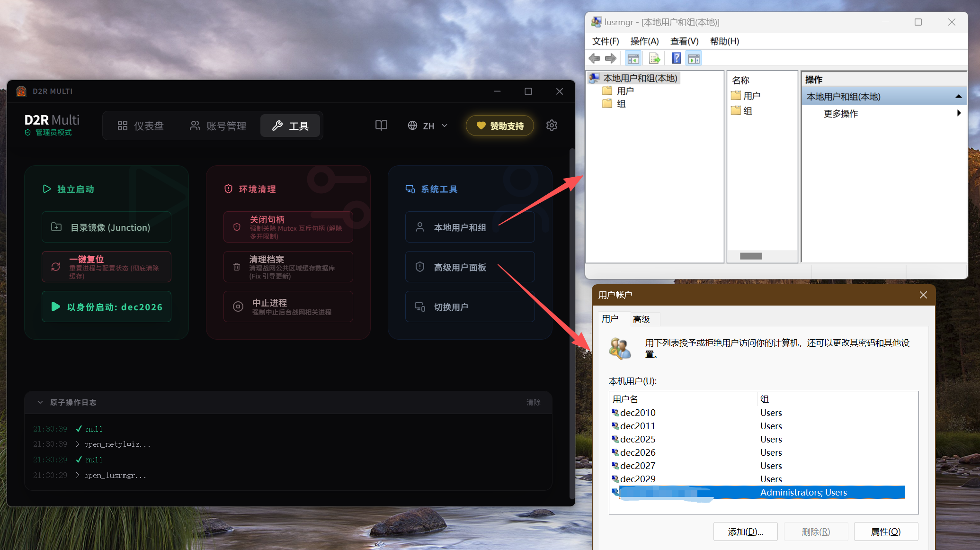Screen dimensions: 980x550
Task: Open 高级用户面板 system tool
Action: 470,267
